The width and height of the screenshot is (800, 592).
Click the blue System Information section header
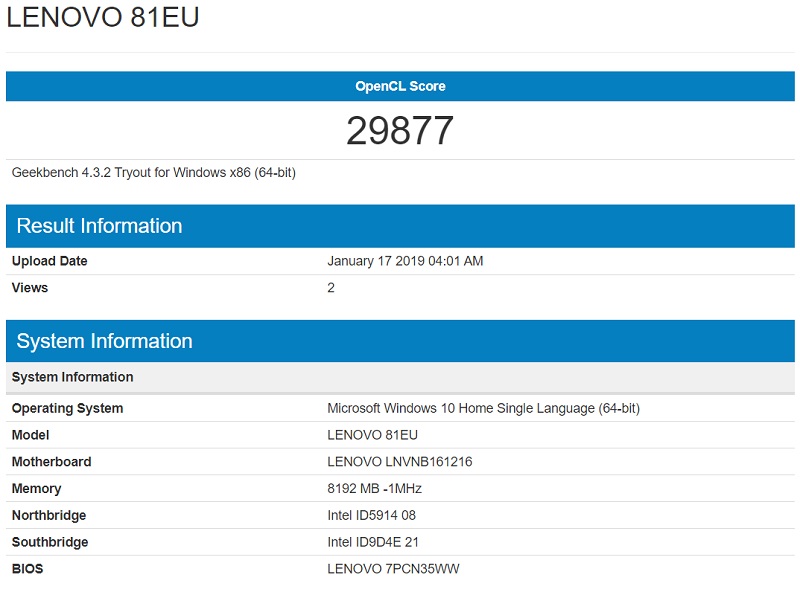click(400, 341)
